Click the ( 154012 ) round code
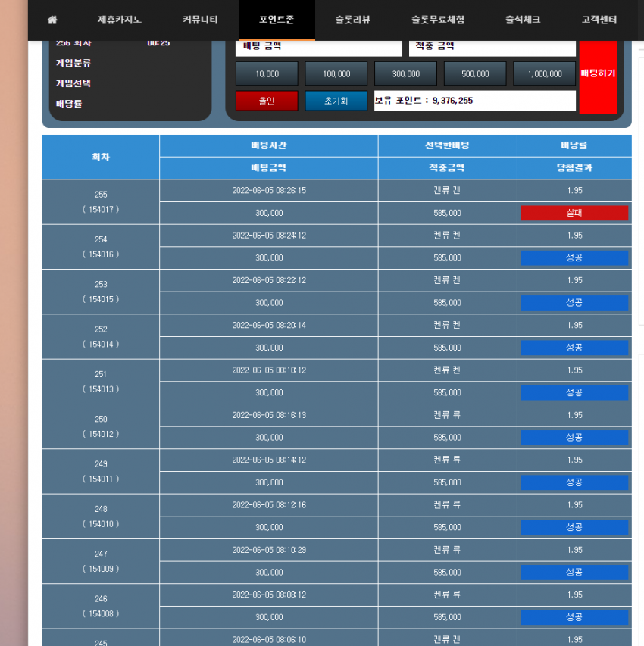 tap(101, 434)
